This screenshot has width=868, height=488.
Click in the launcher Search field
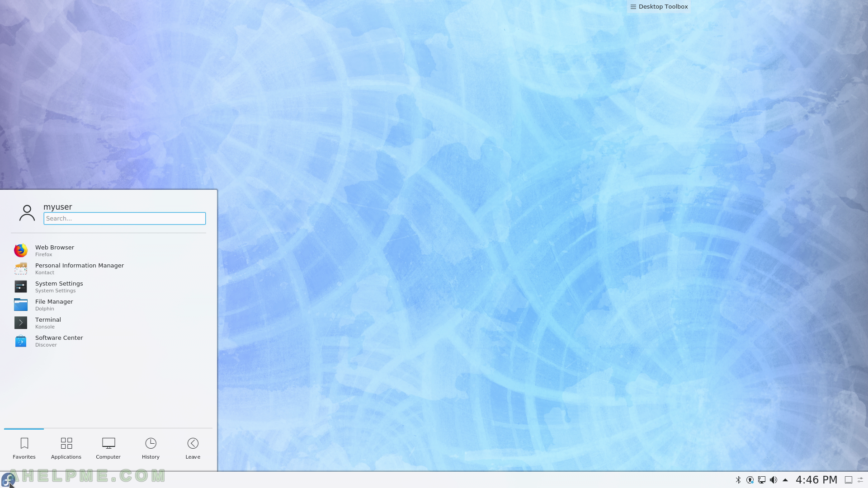click(x=125, y=218)
